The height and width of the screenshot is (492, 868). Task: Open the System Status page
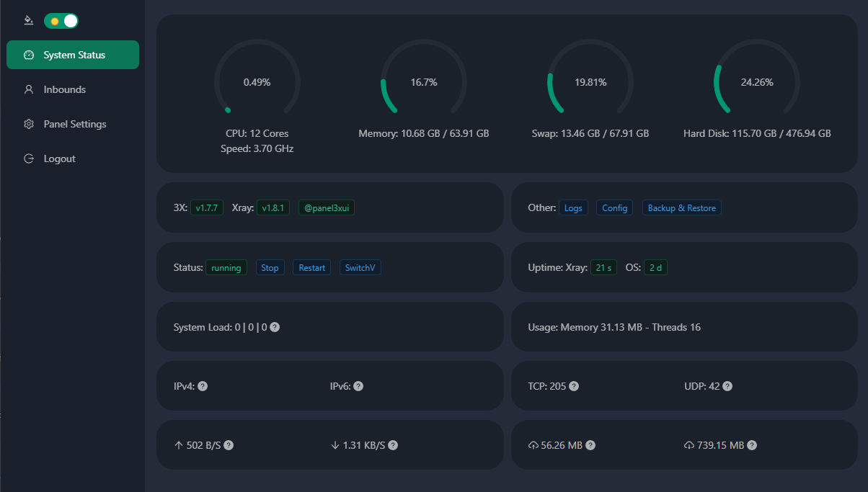(x=73, y=55)
